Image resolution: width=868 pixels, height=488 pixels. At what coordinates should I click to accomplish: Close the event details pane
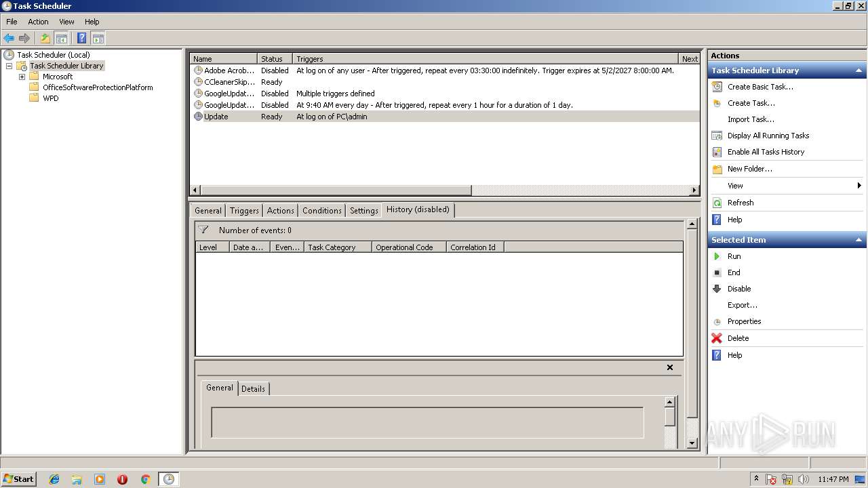pos(670,367)
